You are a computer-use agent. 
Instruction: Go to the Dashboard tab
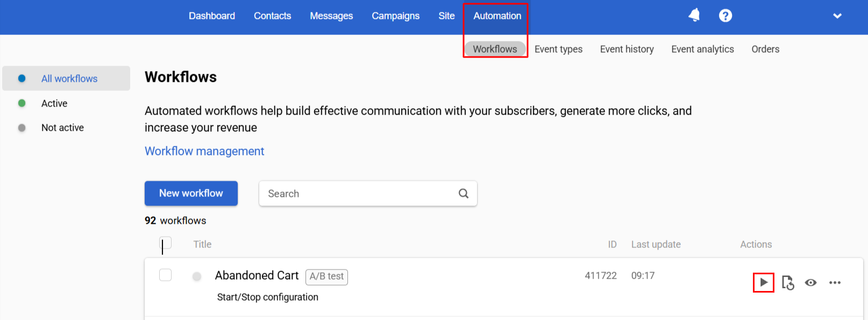(212, 16)
